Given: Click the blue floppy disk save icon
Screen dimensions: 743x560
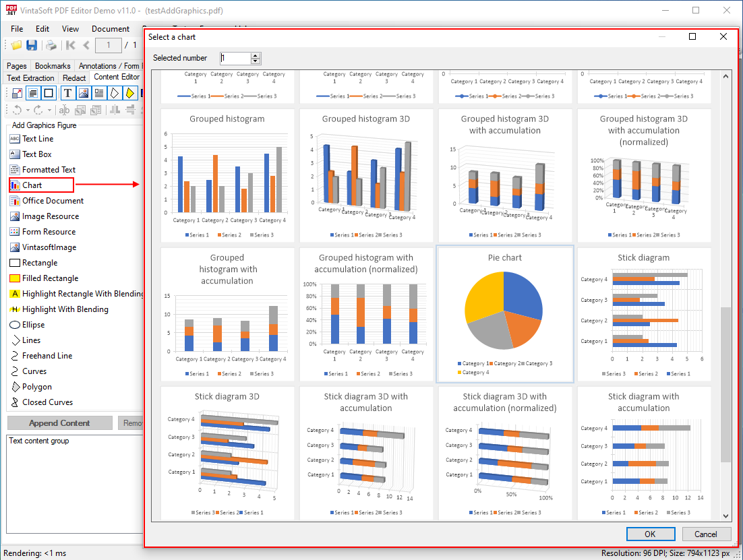Looking at the screenshot, I should pyautogui.click(x=32, y=45).
